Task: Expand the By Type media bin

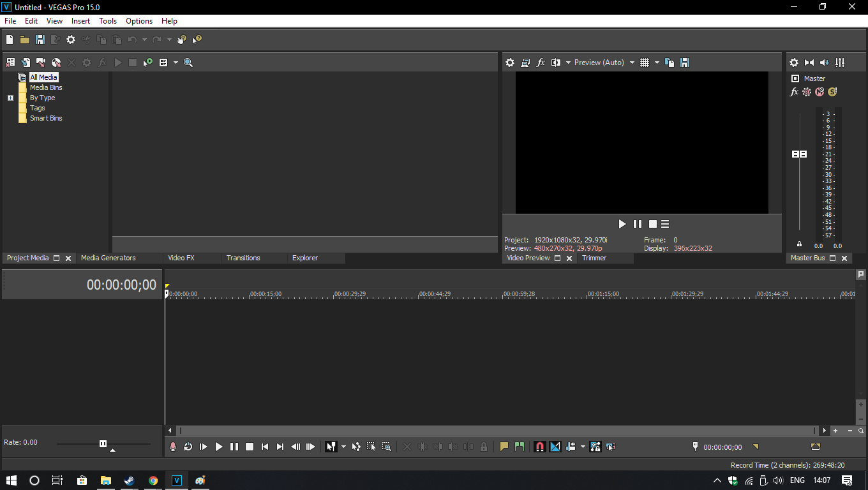Action: click(10, 98)
